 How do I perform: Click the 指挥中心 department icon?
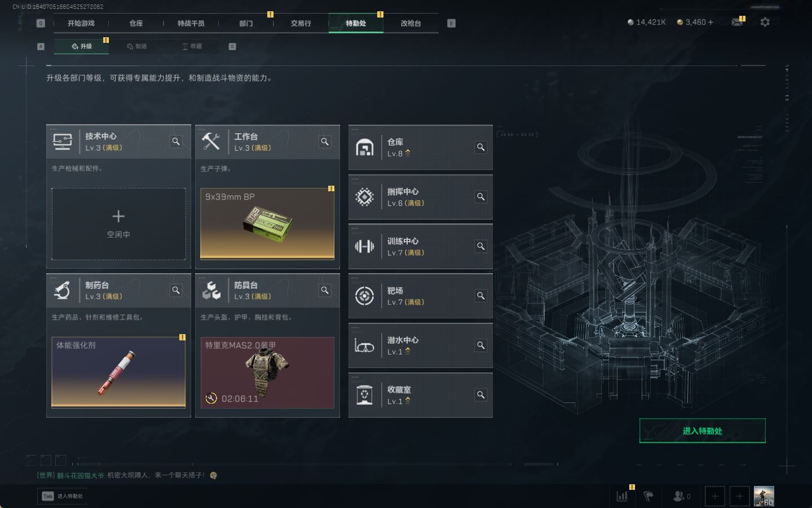point(364,197)
